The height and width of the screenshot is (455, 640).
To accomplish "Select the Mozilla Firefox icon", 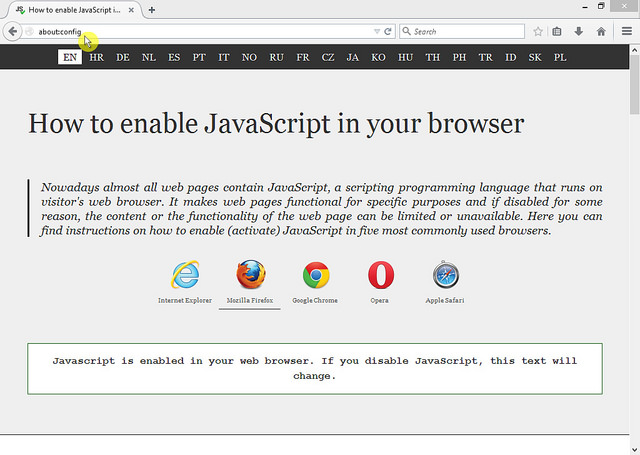I will point(250,275).
